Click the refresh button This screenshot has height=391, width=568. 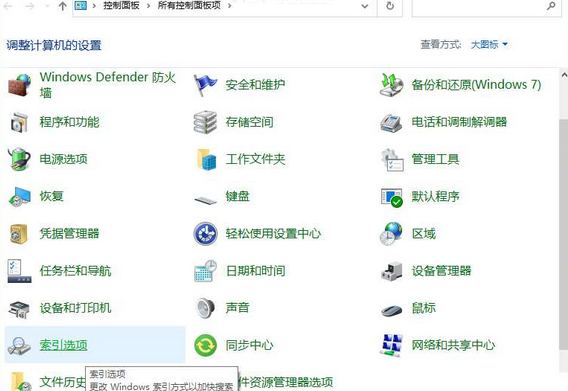pyautogui.click(x=390, y=6)
